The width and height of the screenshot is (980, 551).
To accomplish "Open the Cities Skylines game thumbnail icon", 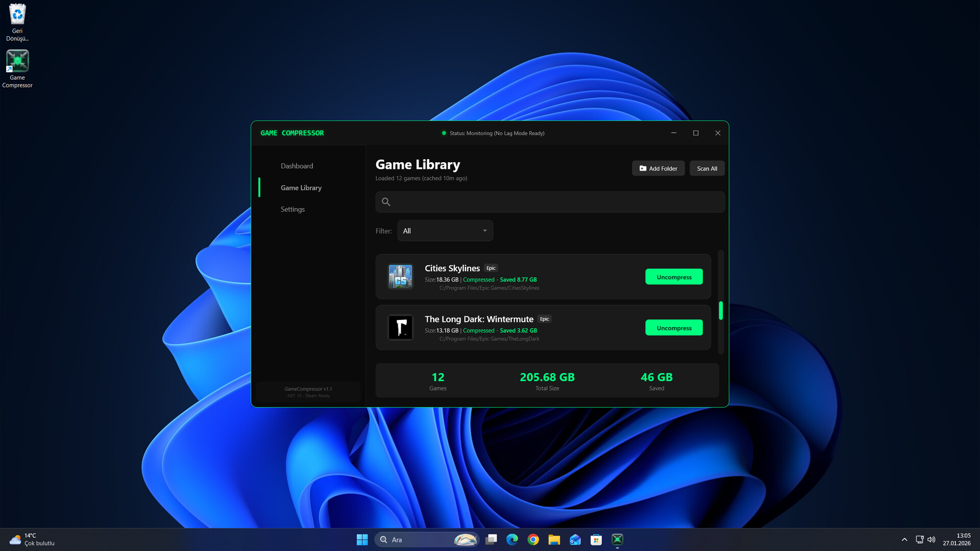I will coord(400,276).
